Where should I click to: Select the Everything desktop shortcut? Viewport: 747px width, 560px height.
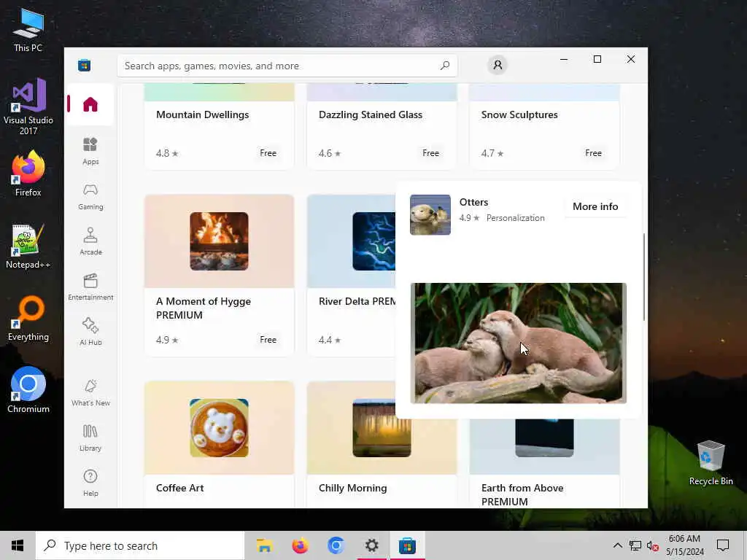[x=28, y=319]
